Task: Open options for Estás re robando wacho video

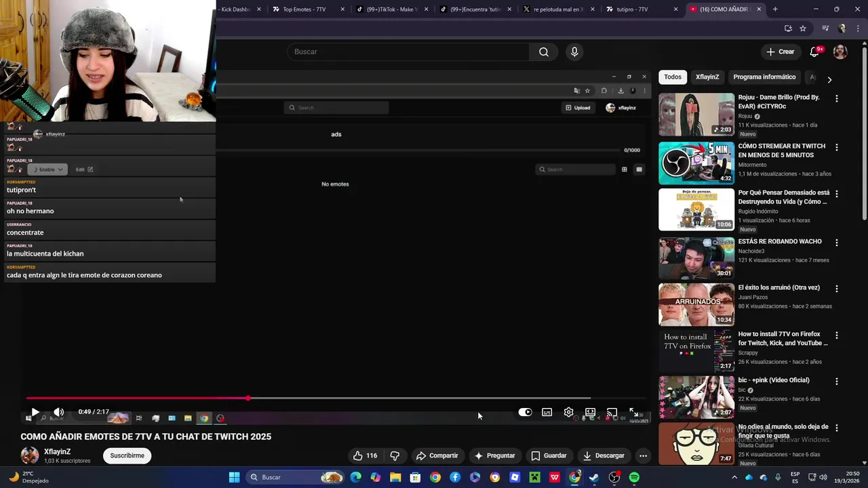Action: 836,242
